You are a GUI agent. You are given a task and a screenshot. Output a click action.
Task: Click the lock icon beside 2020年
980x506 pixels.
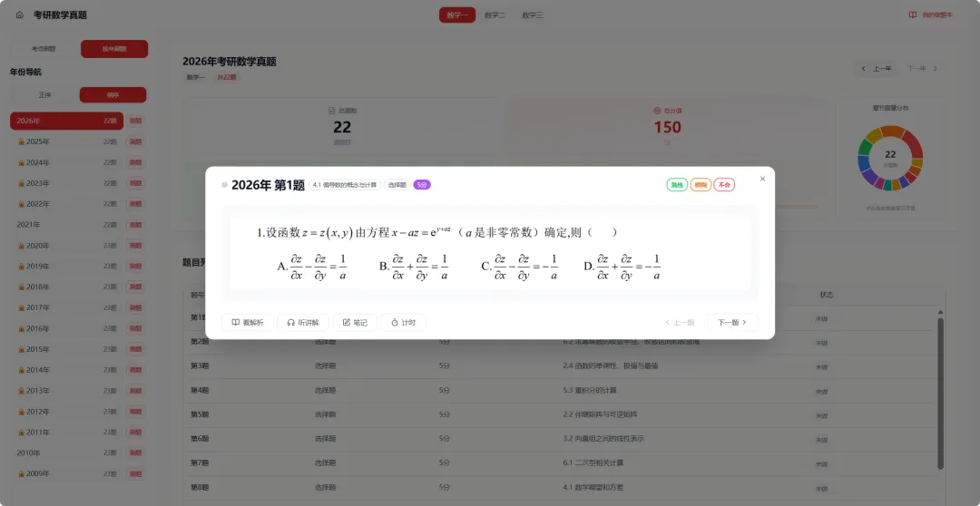pos(21,246)
